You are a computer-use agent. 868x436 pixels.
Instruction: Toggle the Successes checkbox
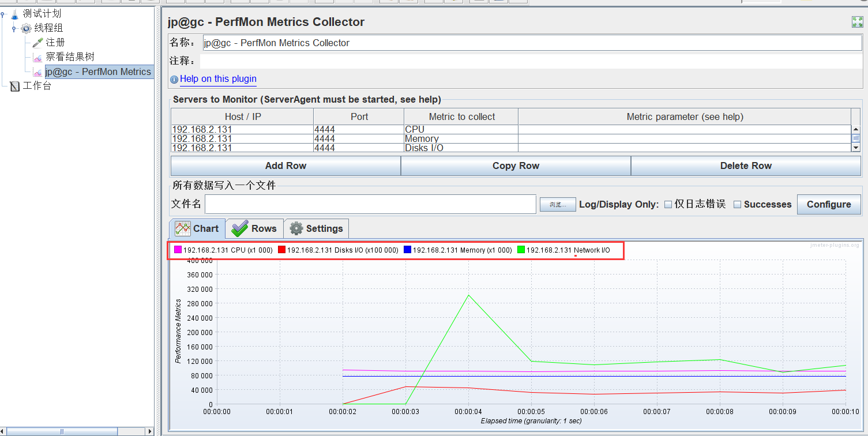[x=737, y=204]
